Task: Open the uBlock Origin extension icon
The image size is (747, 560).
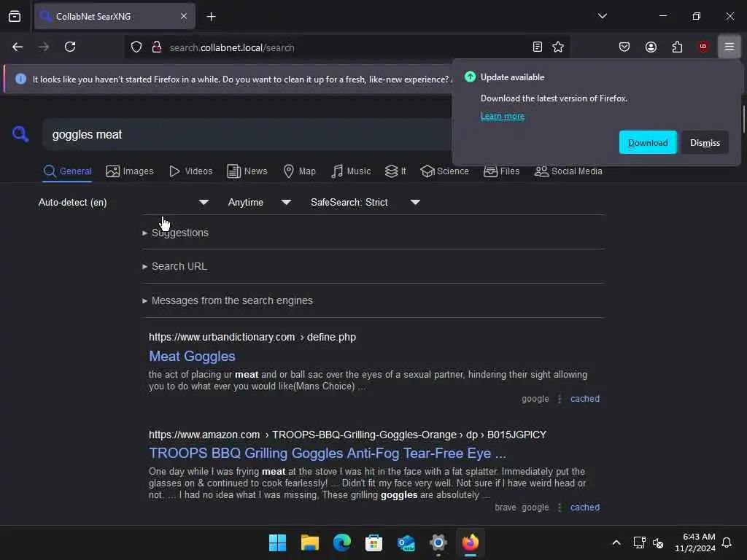Action: point(703,47)
